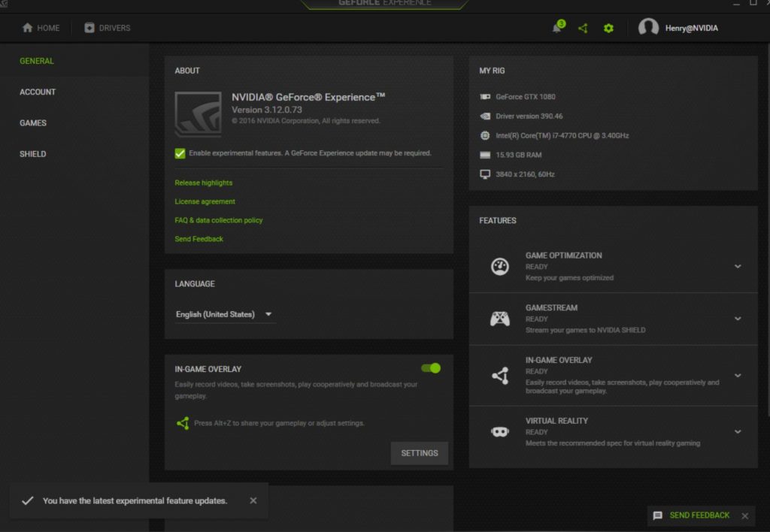Viewport: 770px width, 532px height.
Task: Click the Henry@NVIDIA account name
Action: coord(692,28)
